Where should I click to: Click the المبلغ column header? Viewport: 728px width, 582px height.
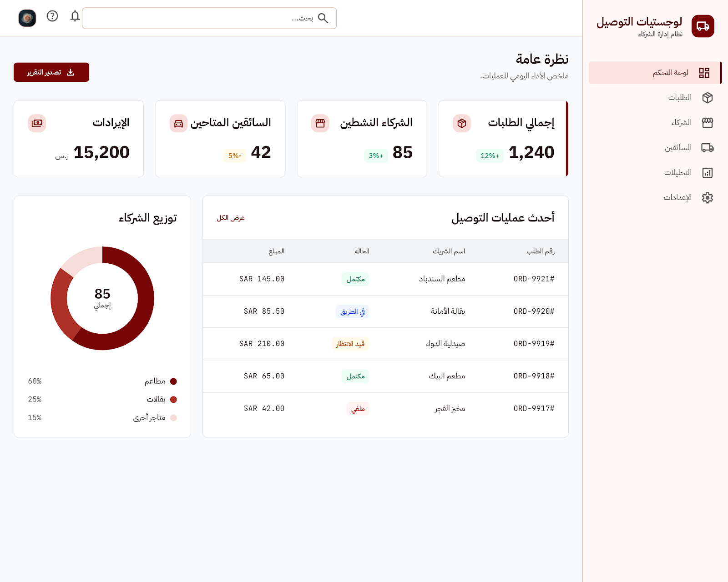[277, 251]
